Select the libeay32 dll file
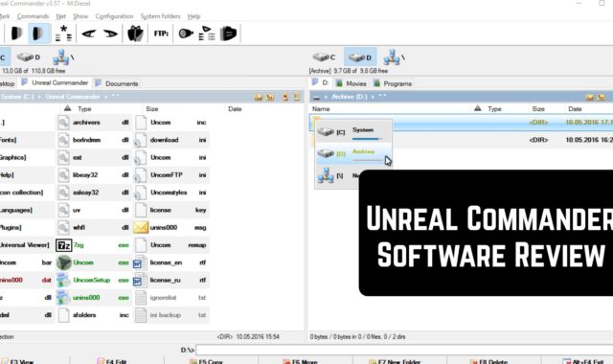The width and height of the screenshot is (613, 364). 93,174
